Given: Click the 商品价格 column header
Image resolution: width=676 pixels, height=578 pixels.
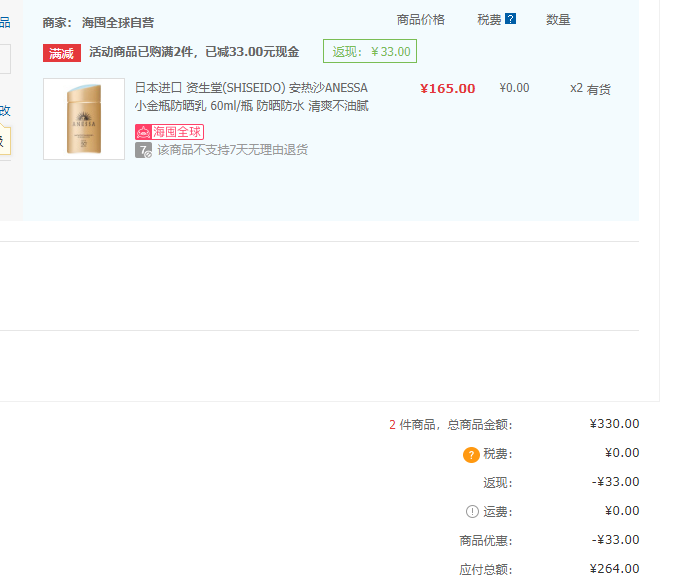Looking at the screenshot, I should coord(421,20).
